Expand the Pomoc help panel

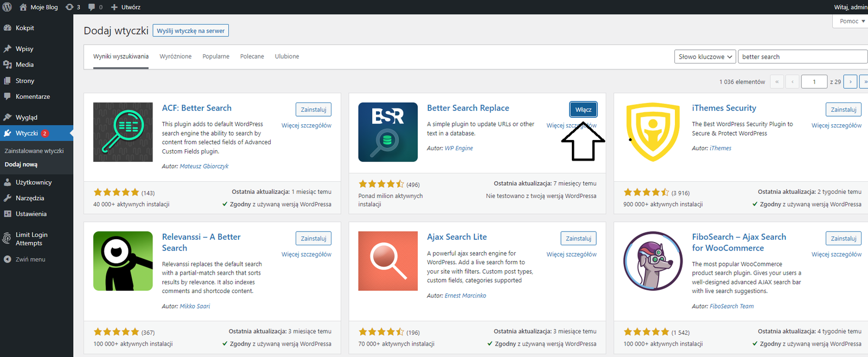point(851,21)
